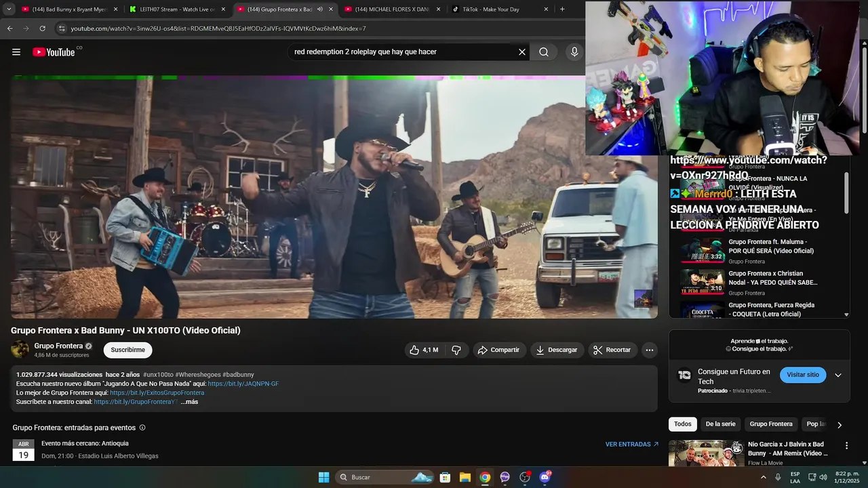
Task: Close the LEITH07 Stream tab
Action: (x=223, y=9)
